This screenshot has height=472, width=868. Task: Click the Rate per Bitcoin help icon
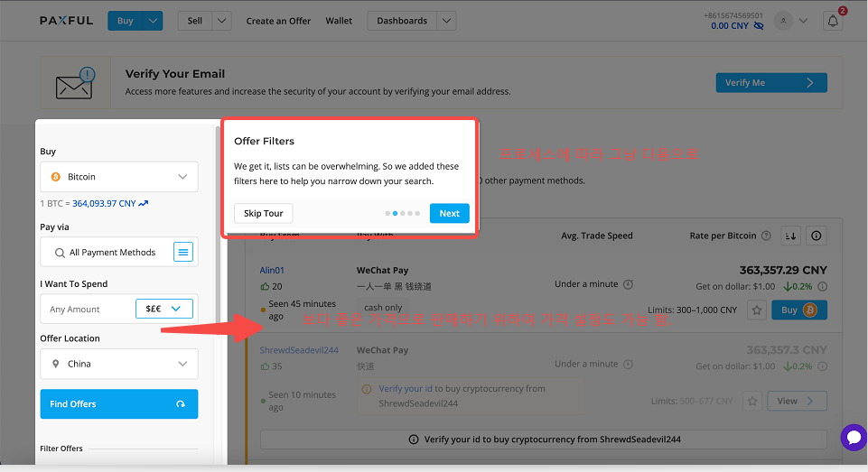click(x=766, y=236)
